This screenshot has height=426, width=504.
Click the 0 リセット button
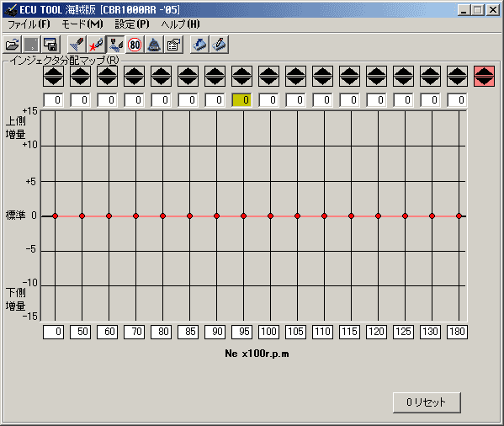(427, 402)
